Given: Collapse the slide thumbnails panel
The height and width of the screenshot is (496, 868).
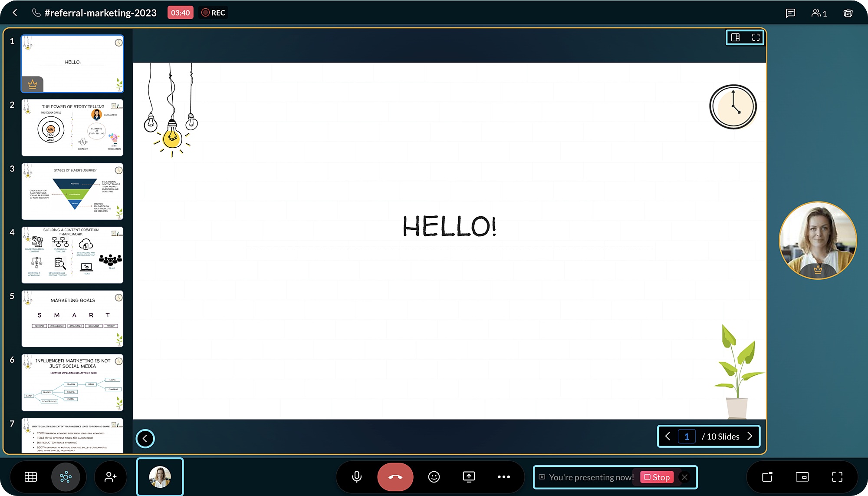Looking at the screenshot, I should coord(145,438).
